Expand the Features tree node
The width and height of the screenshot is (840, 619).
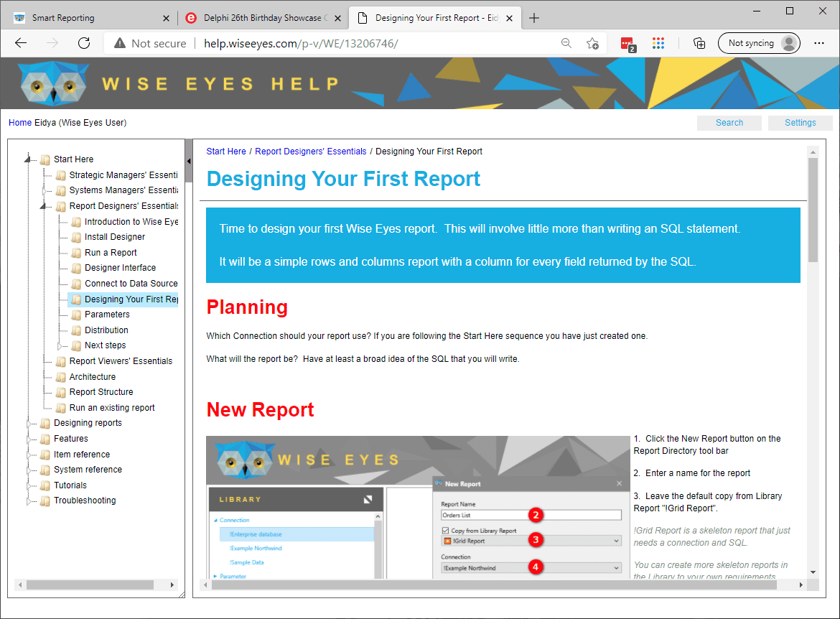[29, 439]
